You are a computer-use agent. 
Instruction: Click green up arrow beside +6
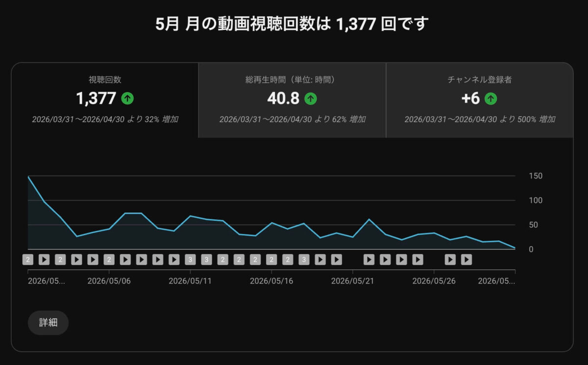point(491,99)
